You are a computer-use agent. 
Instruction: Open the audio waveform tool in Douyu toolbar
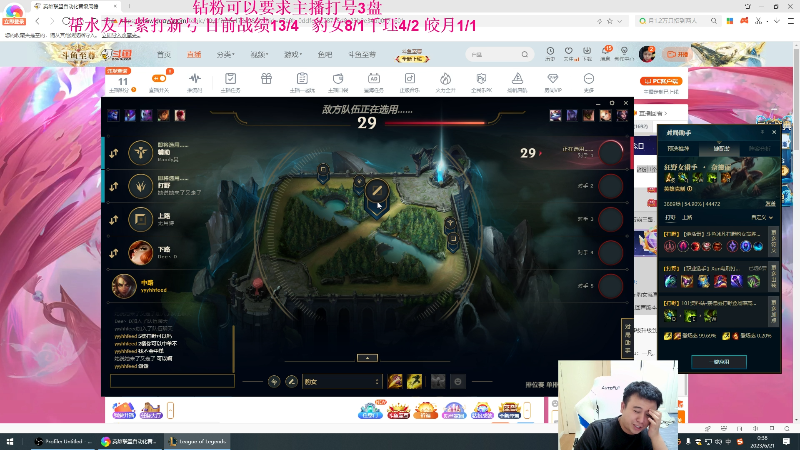[x=194, y=79]
